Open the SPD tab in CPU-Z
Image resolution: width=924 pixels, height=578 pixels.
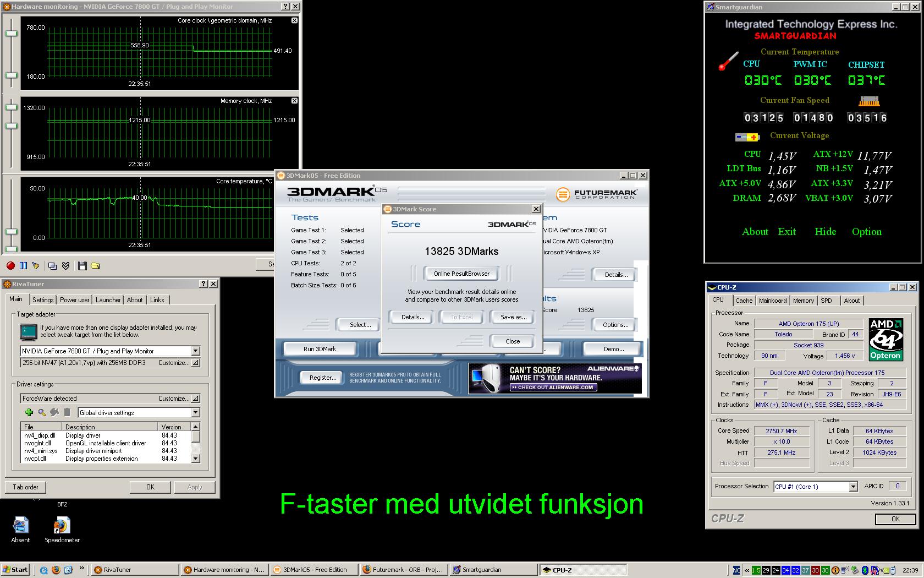pyautogui.click(x=826, y=301)
